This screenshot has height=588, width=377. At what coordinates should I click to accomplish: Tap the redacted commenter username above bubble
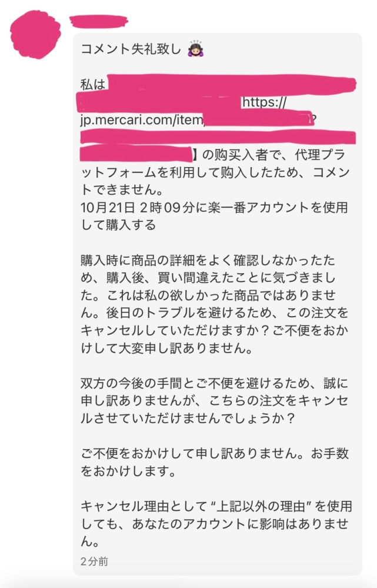coord(99,21)
